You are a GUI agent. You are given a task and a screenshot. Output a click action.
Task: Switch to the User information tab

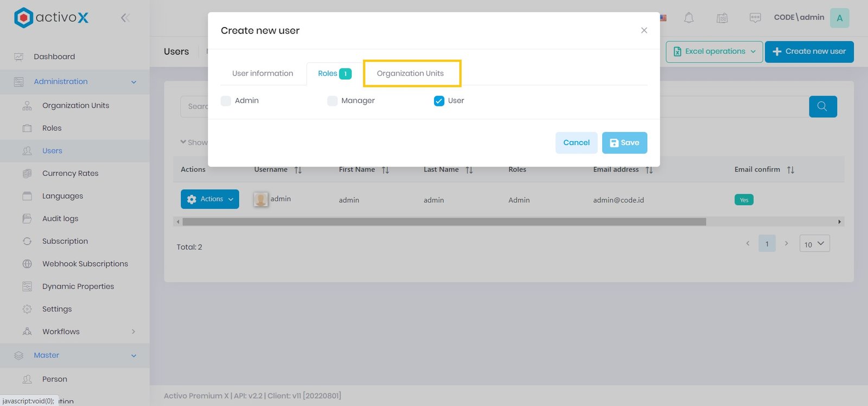[263, 74]
